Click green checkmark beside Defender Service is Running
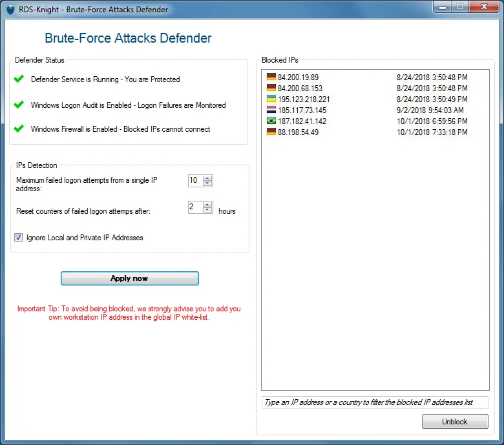The width and height of the screenshot is (504, 445). [19, 79]
